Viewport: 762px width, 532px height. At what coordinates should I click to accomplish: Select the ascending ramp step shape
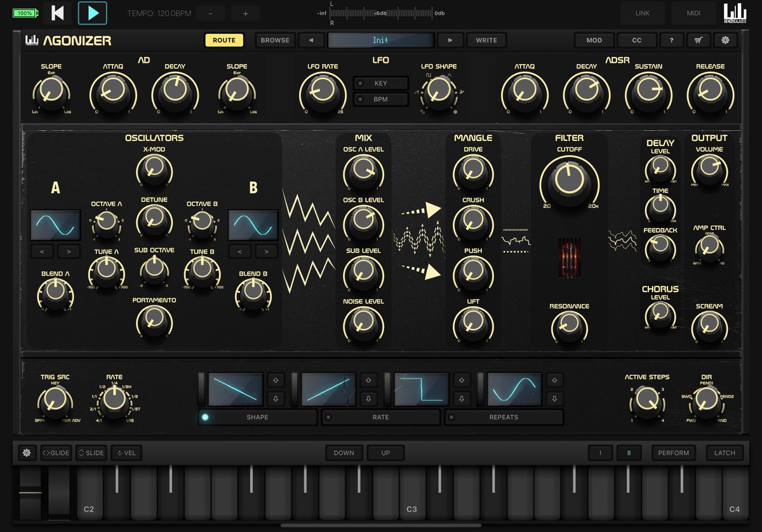pyautogui.click(x=329, y=389)
